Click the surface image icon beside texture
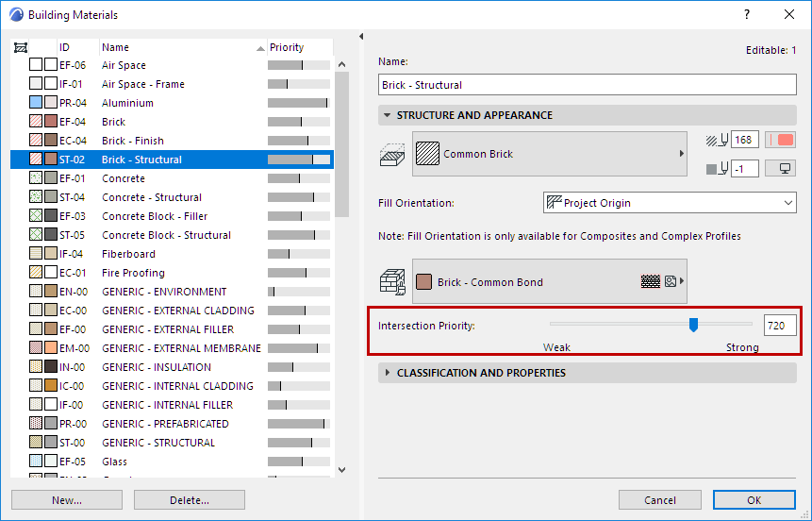The height and width of the screenshot is (521, 812). point(671,281)
